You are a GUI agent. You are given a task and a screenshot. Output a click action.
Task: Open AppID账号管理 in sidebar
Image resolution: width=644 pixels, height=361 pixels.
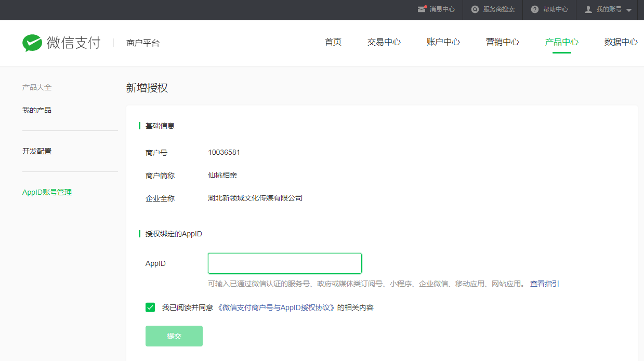(47, 192)
